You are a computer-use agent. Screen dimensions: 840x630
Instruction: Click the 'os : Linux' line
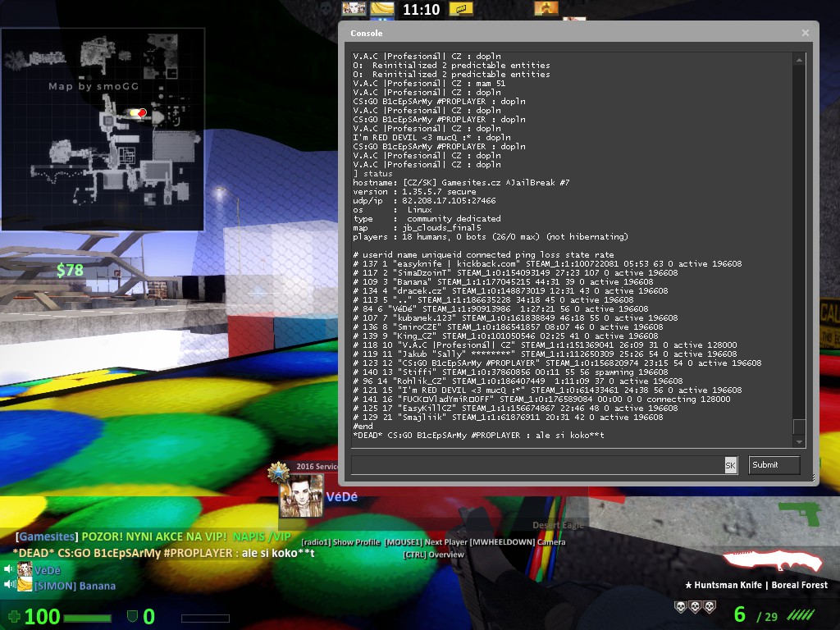pyautogui.click(x=392, y=210)
